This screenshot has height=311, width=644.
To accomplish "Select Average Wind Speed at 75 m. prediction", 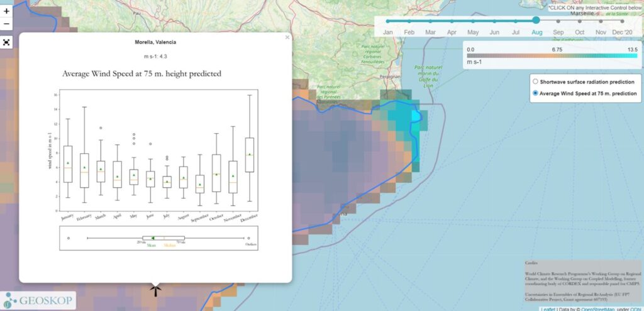I will pyautogui.click(x=535, y=94).
